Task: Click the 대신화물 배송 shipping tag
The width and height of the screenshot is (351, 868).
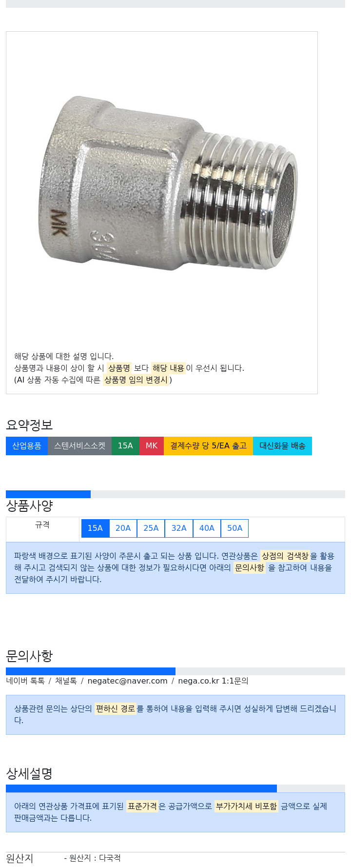Action: pos(282,446)
